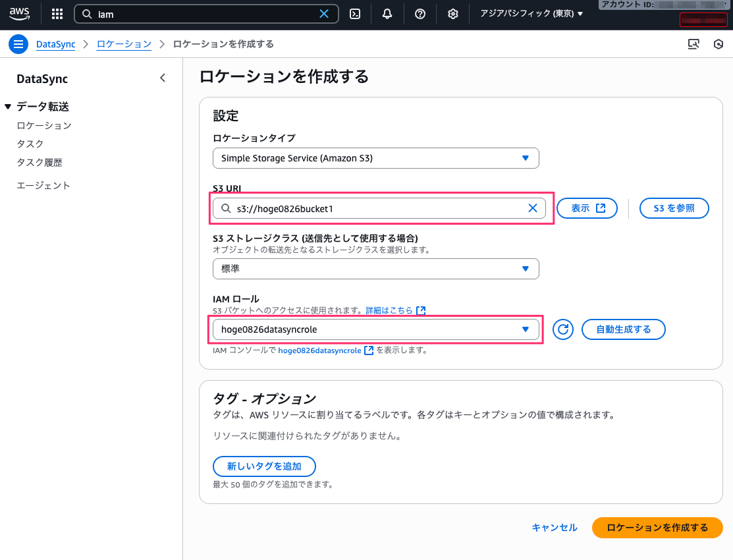
Task: Open the AWS home logo
Action: [x=19, y=14]
